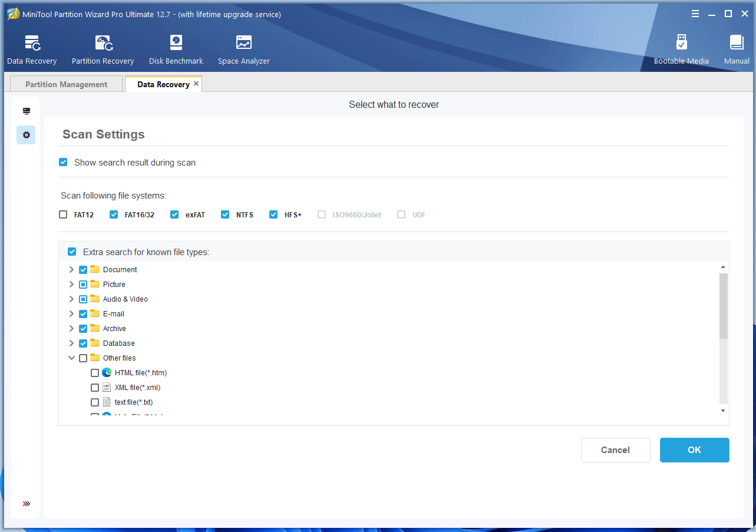Click the file type list scrollbar thumb
Viewport: 756px width, 532px height.
(723, 306)
